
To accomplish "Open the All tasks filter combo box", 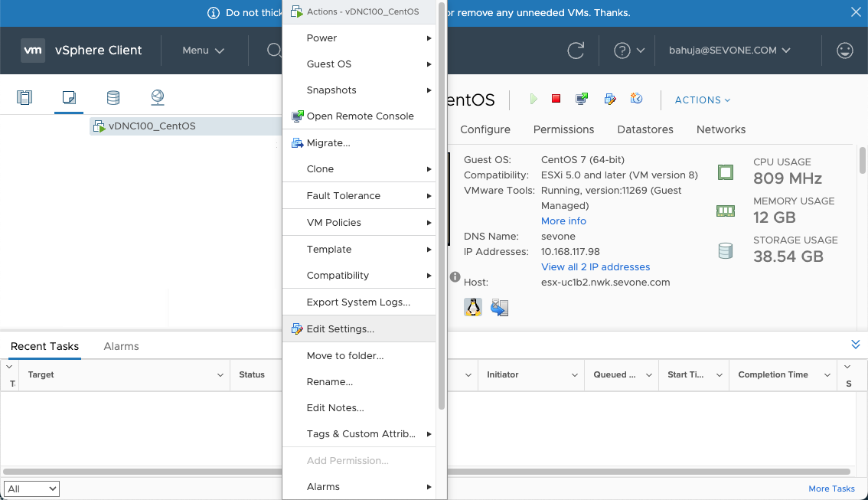I will pyautogui.click(x=31, y=489).
